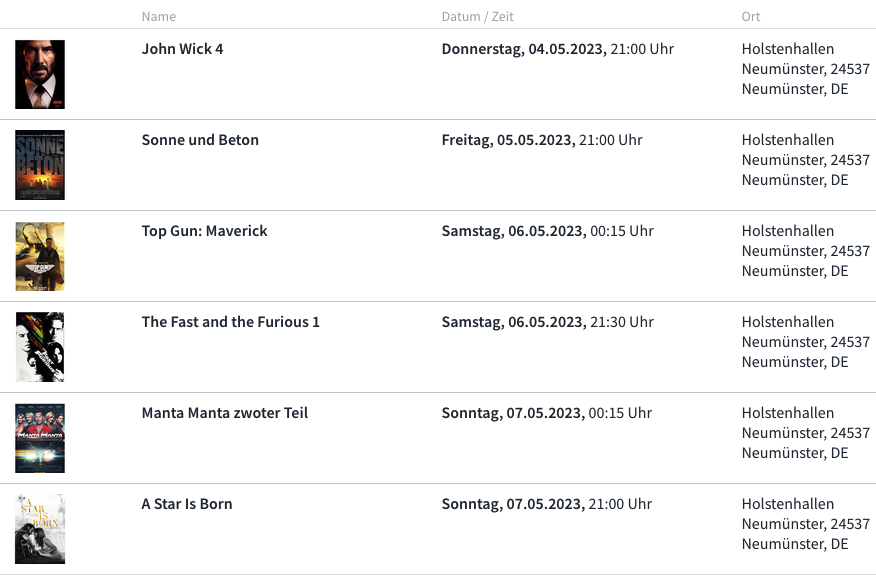876x578 pixels.
Task: Select the Sonntag 07.05.2023 21:00 Uhr entry
Action: coord(546,504)
